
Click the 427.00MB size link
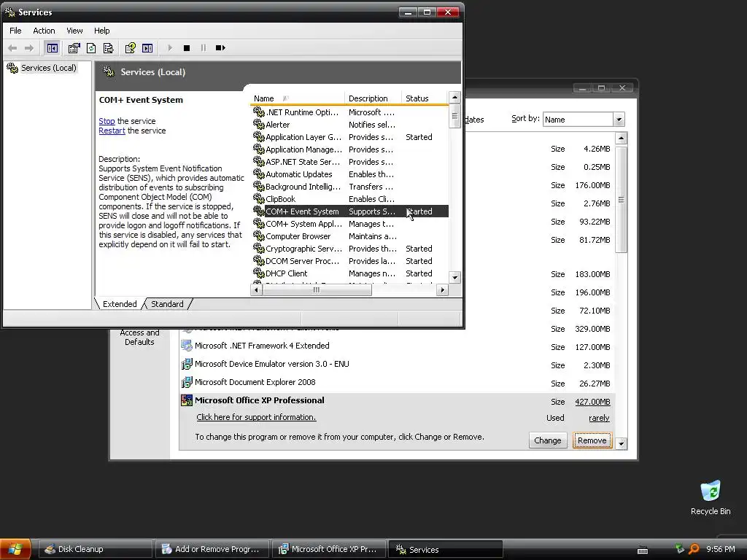coord(592,402)
